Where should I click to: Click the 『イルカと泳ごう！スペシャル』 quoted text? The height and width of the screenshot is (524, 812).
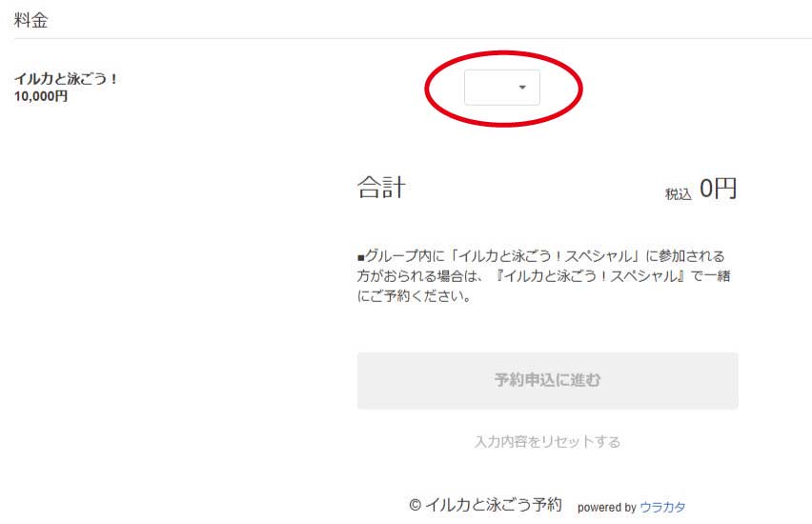[x=592, y=276]
